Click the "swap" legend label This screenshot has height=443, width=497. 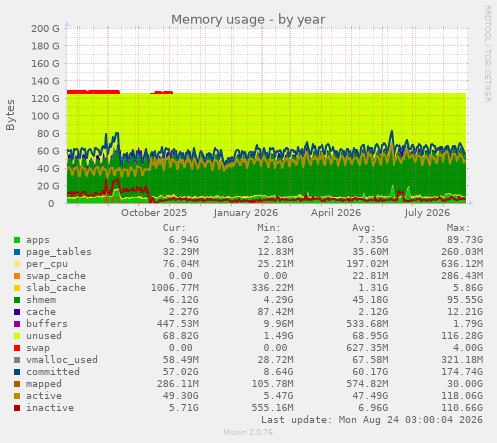tap(38, 348)
